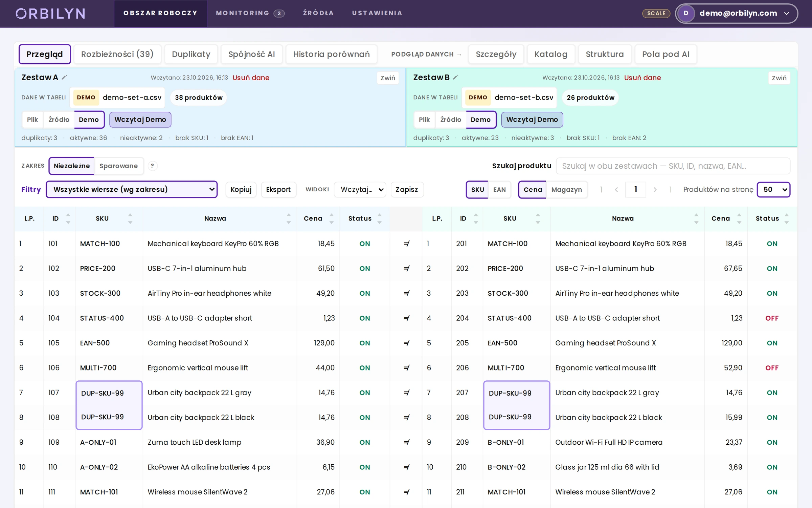Go to previous page with left chevron
The height and width of the screenshot is (508, 812).
616,189
